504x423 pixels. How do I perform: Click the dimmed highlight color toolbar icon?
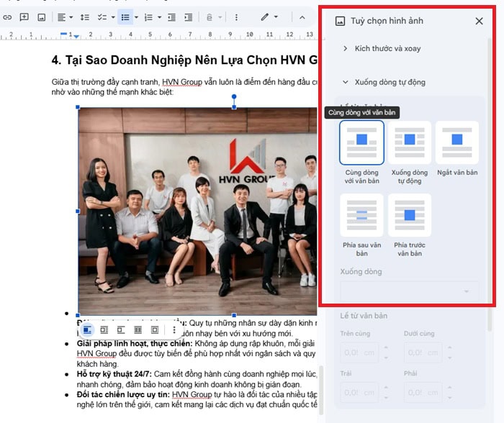click(x=210, y=17)
